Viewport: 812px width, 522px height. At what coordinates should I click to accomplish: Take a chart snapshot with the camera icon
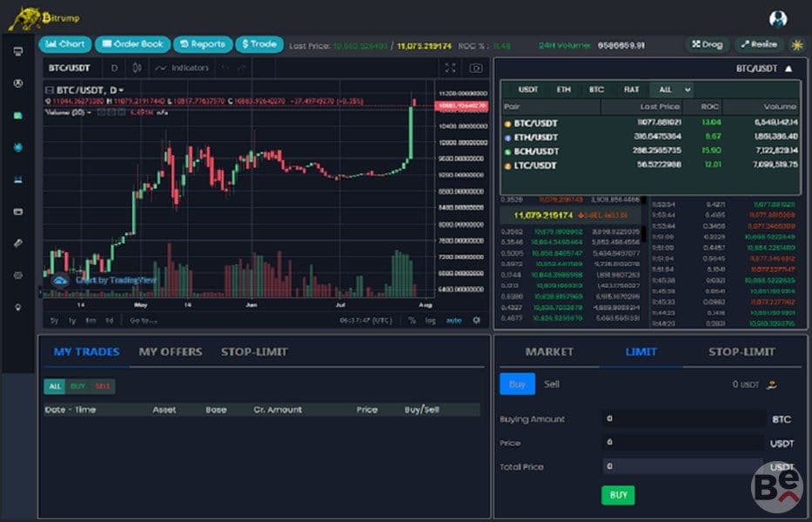click(475, 68)
